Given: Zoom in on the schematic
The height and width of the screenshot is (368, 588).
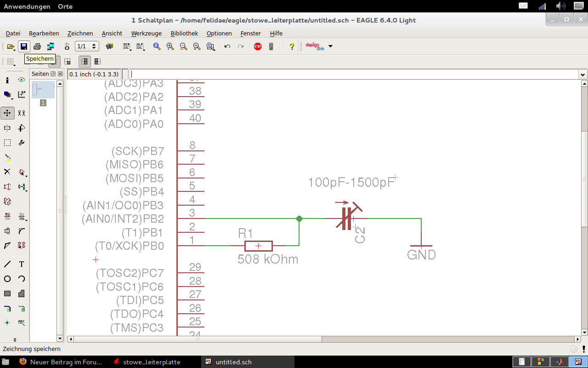Looking at the screenshot, I should [170, 46].
